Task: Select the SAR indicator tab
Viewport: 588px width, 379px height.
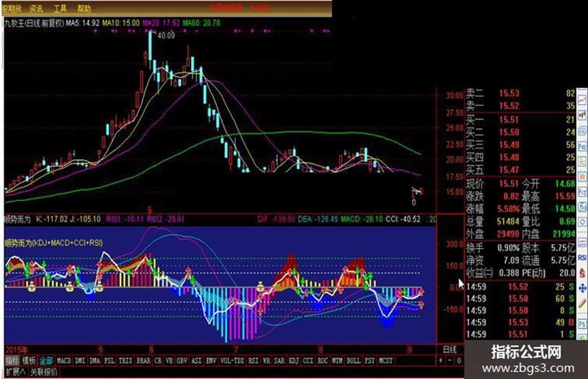Action: (x=279, y=360)
